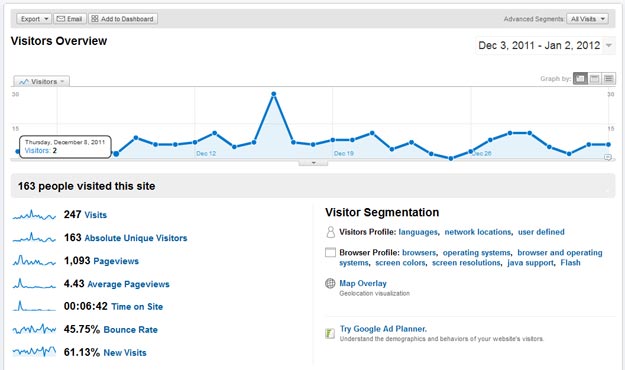625x370 pixels.
Task: Open the date range picker
Action: click(545, 45)
